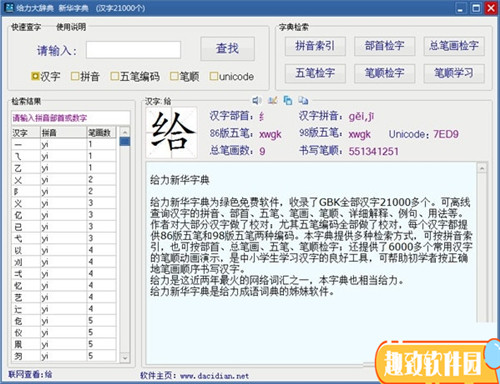Image resolution: width=500 pixels, height=384 pixels.
Task: Open 笔顺检字 stroke order lookup
Action: 384,73
